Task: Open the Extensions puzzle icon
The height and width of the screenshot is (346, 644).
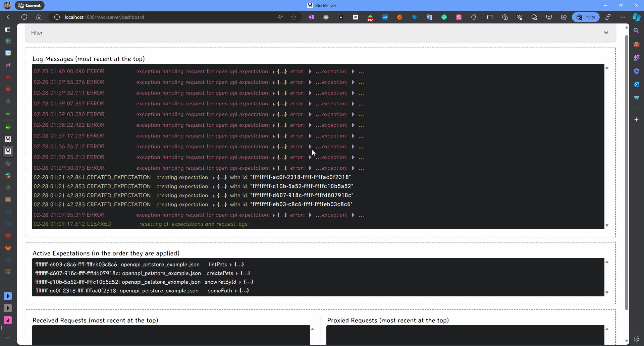Action: (474, 17)
